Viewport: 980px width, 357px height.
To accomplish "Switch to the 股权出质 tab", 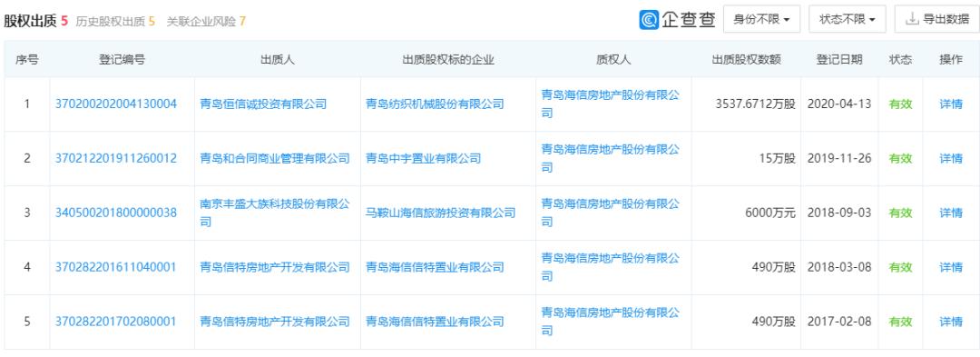I will coord(35,21).
